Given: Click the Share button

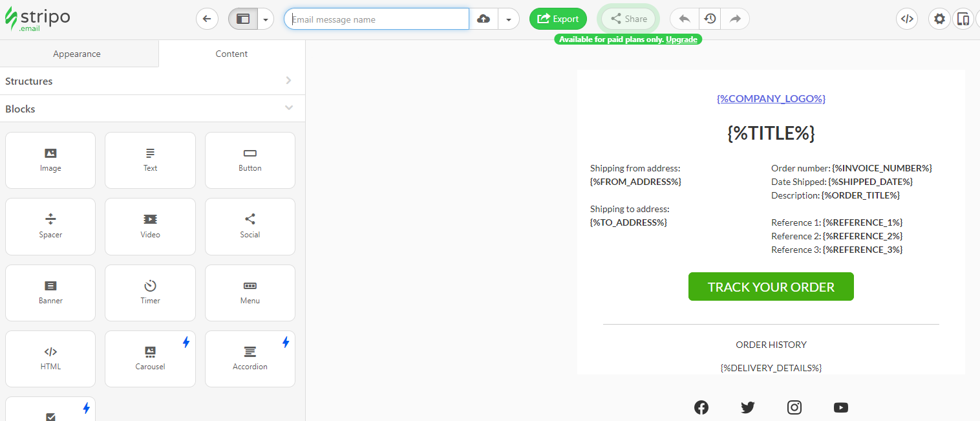Looking at the screenshot, I should pyautogui.click(x=628, y=19).
